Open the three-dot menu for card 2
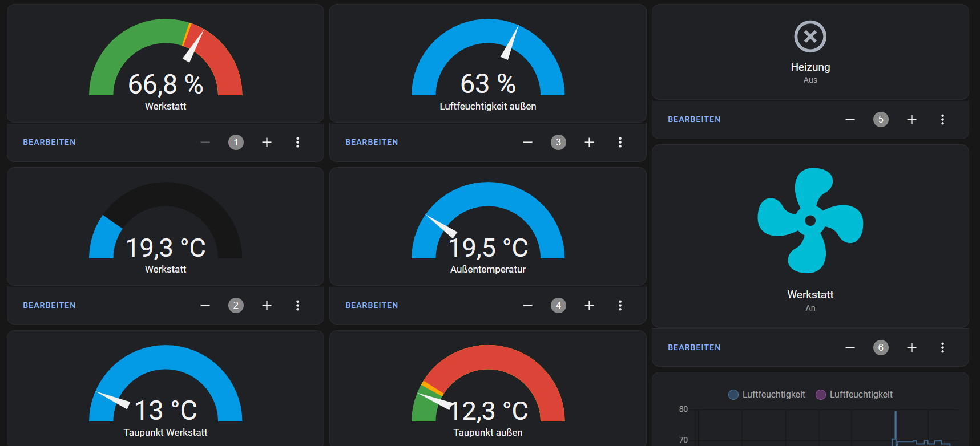Image resolution: width=980 pixels, height=446 pixels. (297, 305)
